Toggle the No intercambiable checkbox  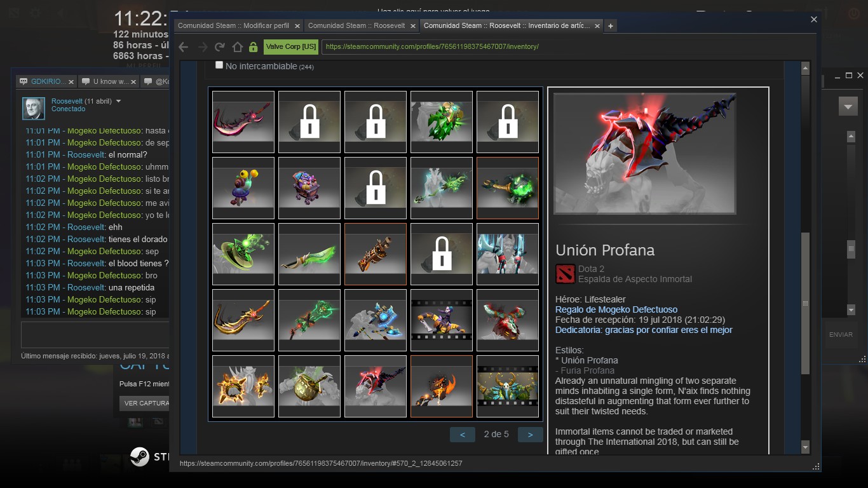(219, 65)
